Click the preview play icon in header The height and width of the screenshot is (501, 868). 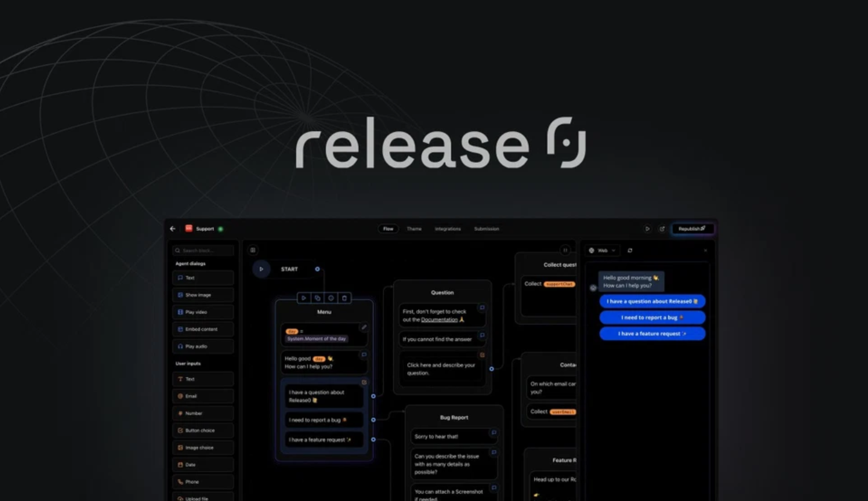[x=647, y=229]
